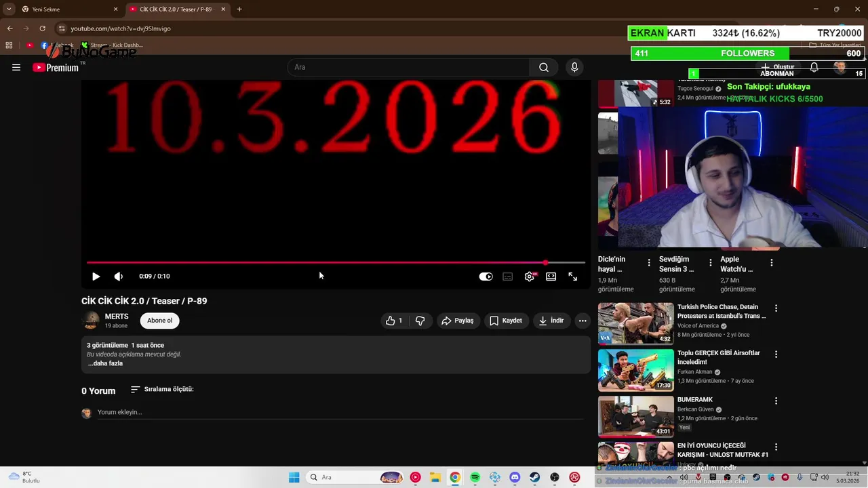Subscribe with Abone ol button
This screenshot has width=868, height=488.
click(160, 321)
